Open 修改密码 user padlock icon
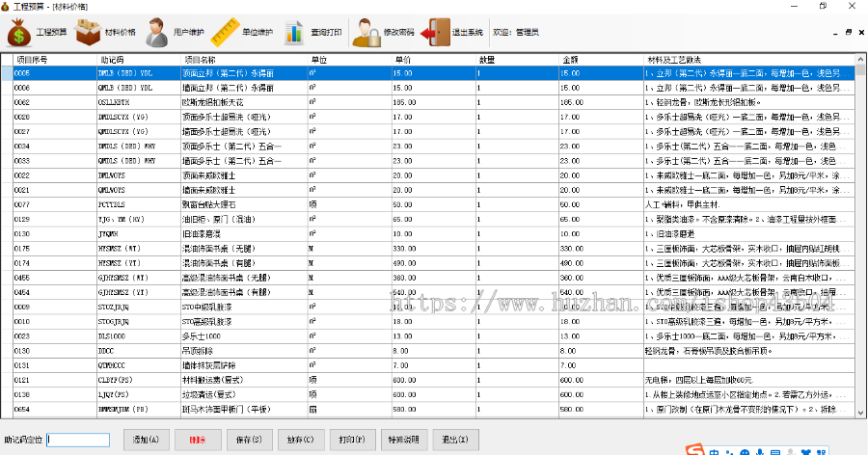Viewport: 868px width, 455px height. 366,32
